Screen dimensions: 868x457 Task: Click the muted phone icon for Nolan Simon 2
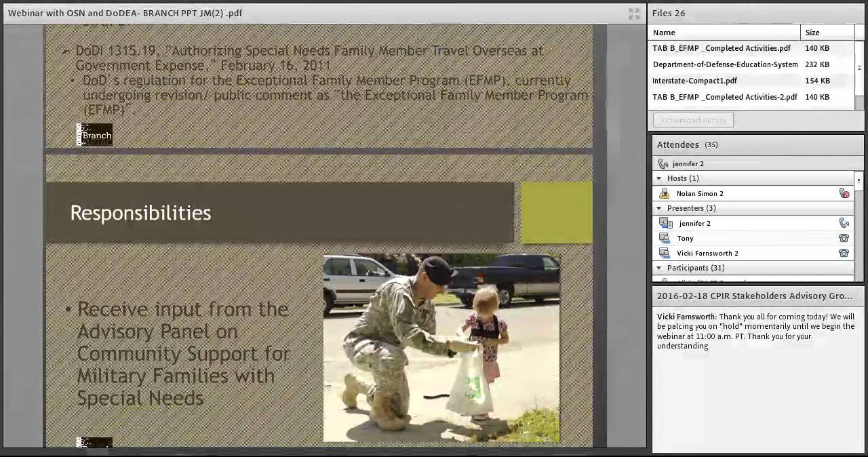pos(844,193)
